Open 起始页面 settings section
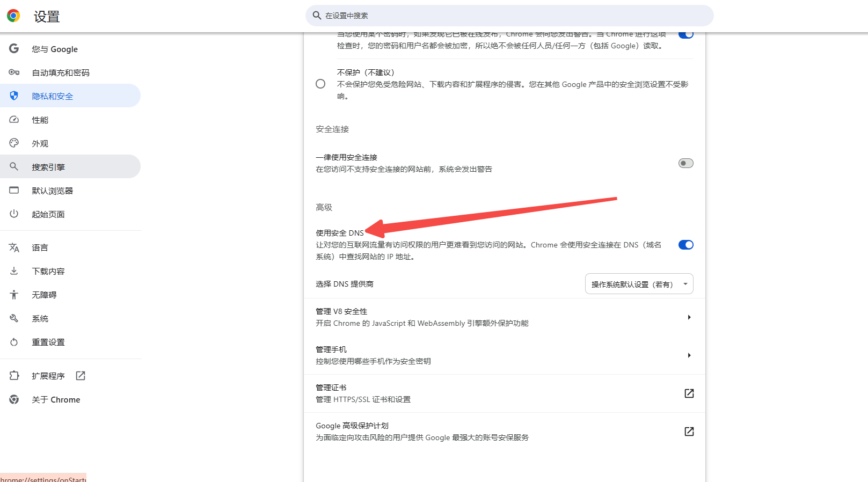 point(70,214)
